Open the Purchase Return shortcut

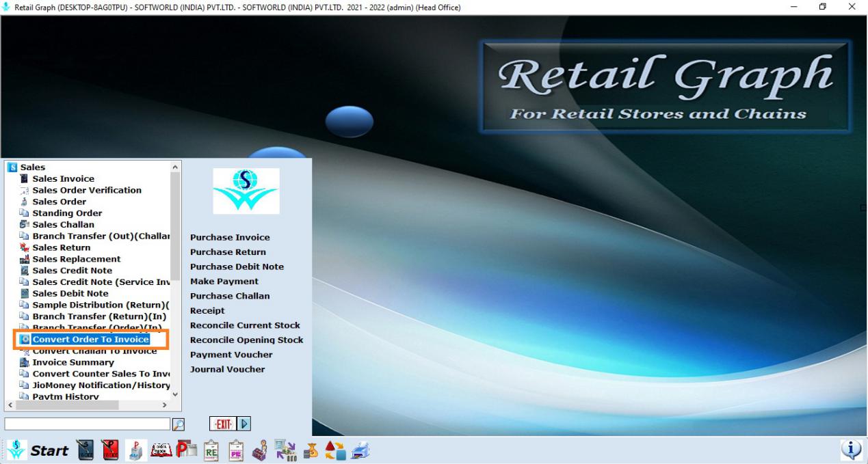point(228,252)
